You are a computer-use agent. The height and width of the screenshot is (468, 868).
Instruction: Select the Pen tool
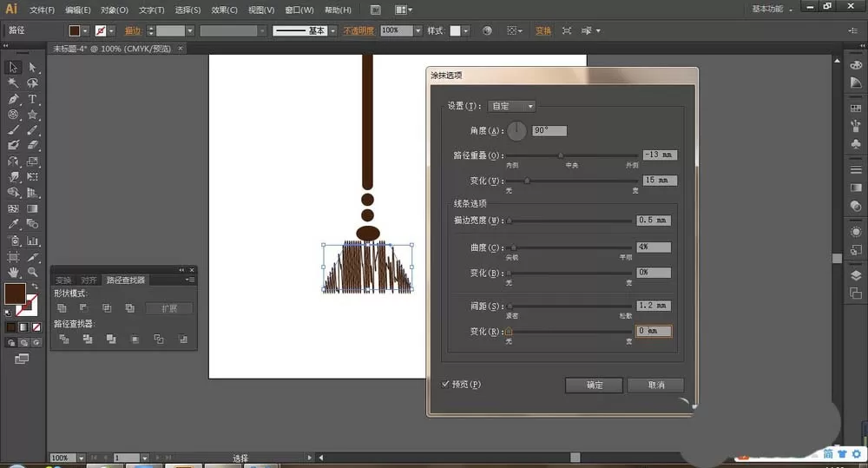(x=13, y=99)
